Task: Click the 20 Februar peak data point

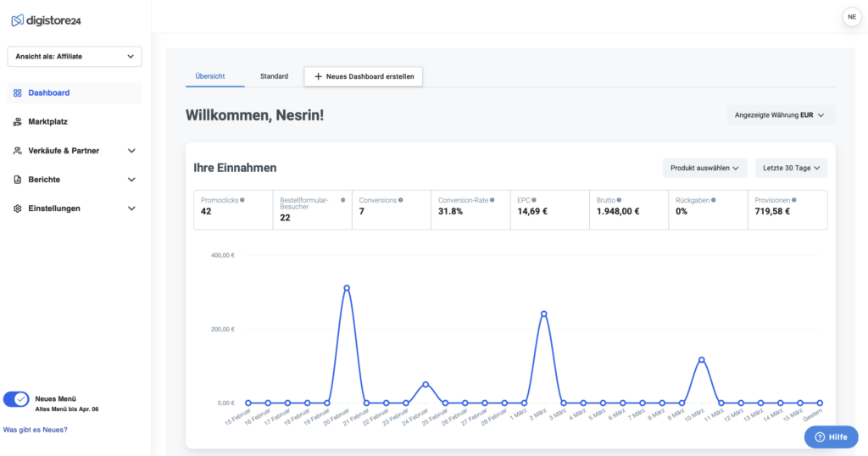Action: point(347,288)
